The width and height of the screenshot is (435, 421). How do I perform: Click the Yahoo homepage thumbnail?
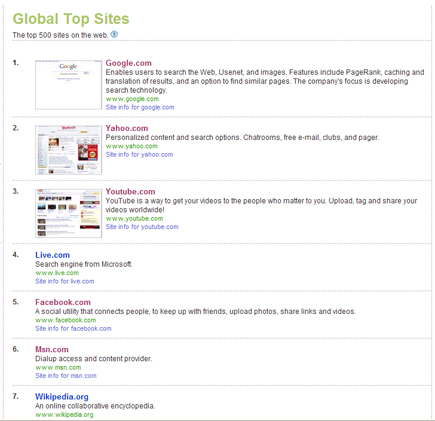coord(68,150)
